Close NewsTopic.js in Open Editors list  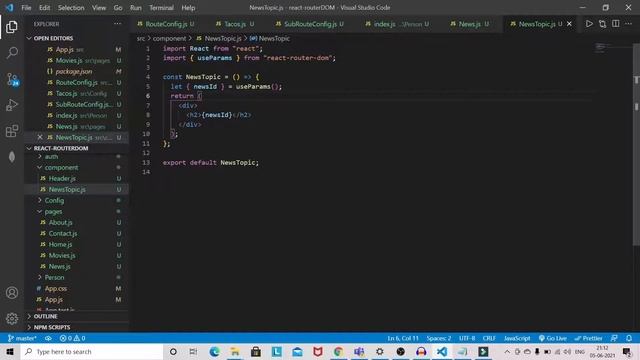click(x=40, y=138)
